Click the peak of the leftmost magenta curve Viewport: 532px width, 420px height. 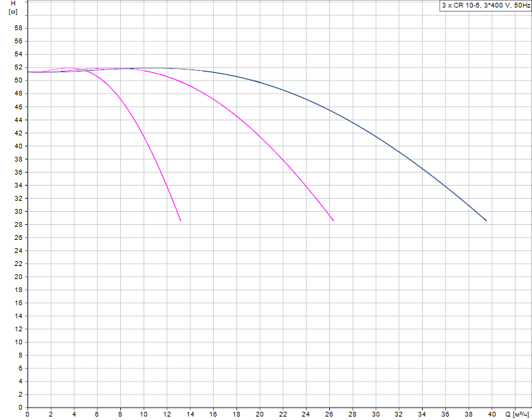tap(70, 68)
